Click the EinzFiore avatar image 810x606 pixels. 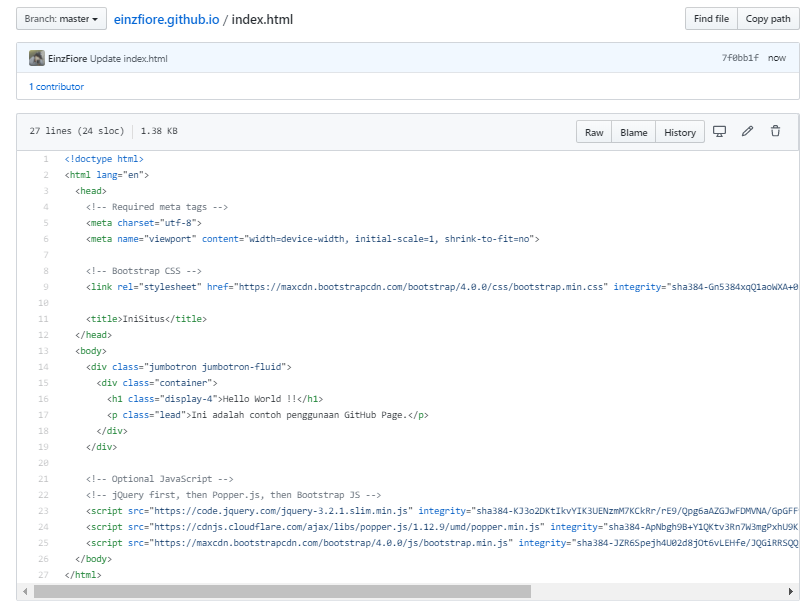coord(37,58)
